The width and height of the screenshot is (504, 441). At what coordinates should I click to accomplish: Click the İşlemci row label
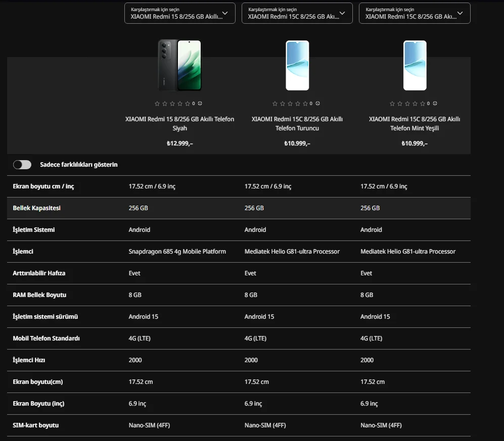[x=23, y=252]
